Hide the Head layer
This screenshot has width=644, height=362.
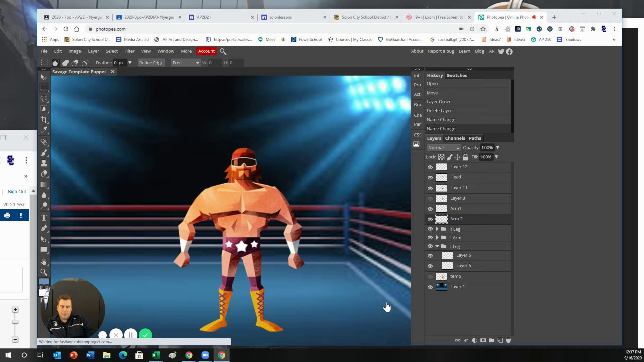tap(430, 177)
